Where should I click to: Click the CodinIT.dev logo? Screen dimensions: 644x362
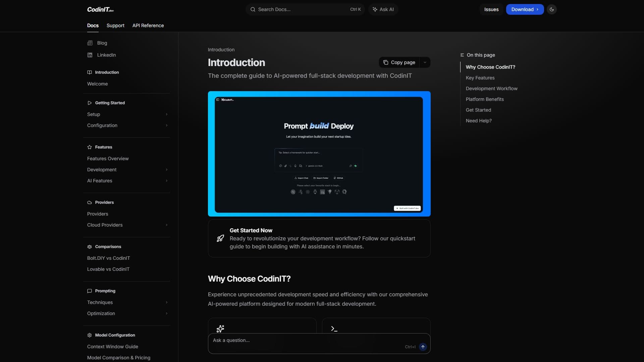pyautogui.click(x=100, y=9)
